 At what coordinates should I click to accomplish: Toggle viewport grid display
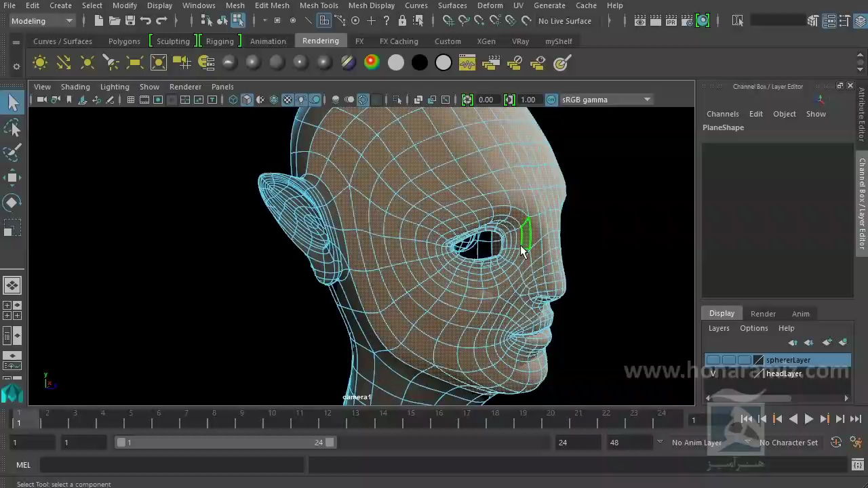130,100
